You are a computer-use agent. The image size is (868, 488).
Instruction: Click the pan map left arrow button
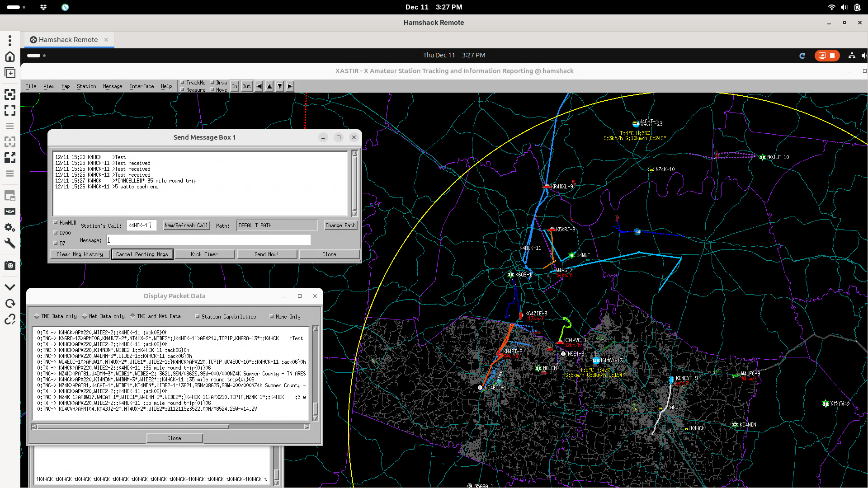tap(259, 86)
